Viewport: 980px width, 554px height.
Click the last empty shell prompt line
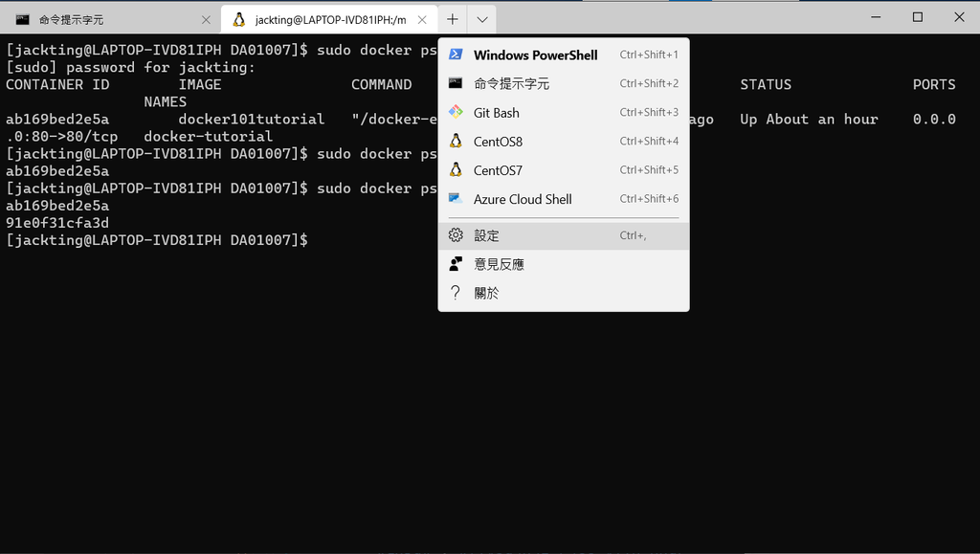click(157, 240)
